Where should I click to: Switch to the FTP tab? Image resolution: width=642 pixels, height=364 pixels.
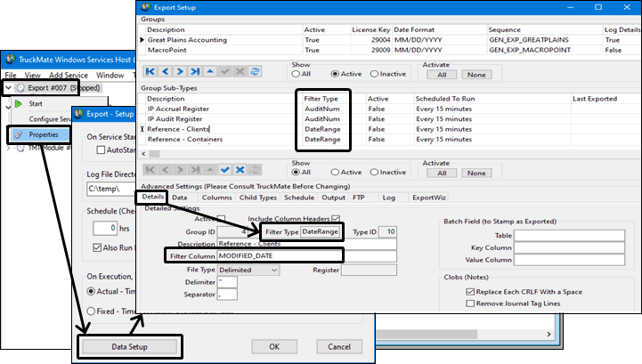pyautogui.click(x=359, y=198)
